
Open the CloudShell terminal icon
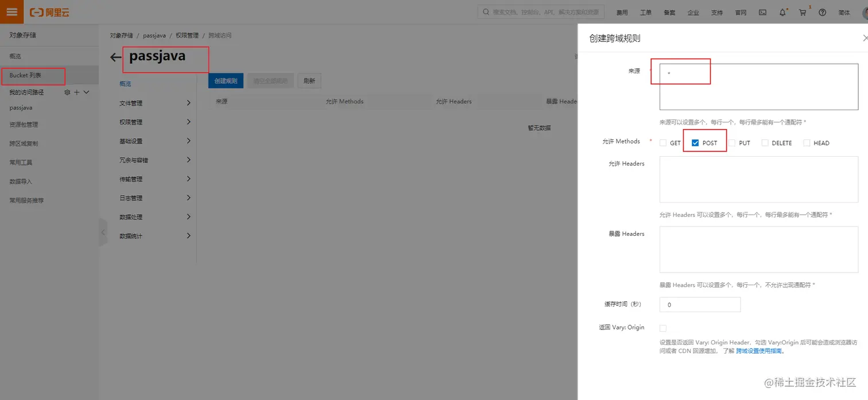[x=762, y=11]
